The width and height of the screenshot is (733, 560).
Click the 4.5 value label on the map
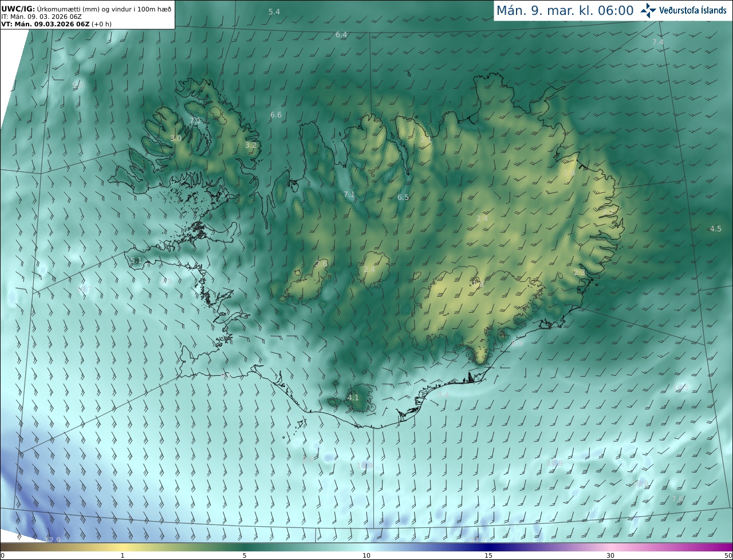click(716, 229)
